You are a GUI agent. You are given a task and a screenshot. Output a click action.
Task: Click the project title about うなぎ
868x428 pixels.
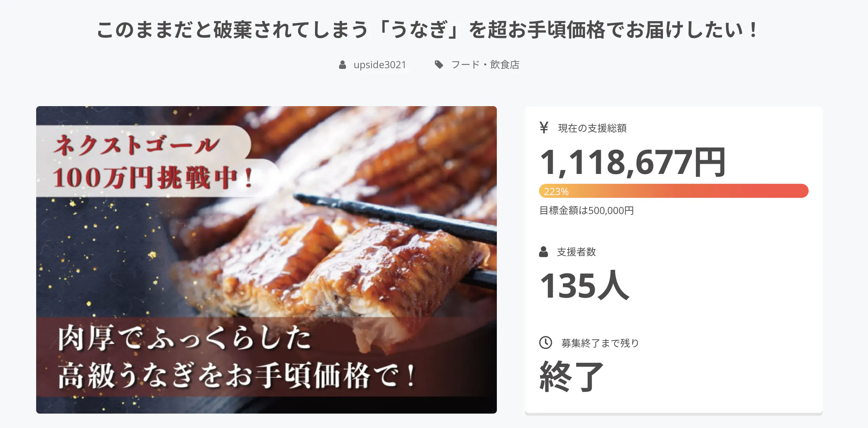tap(428, 30)
